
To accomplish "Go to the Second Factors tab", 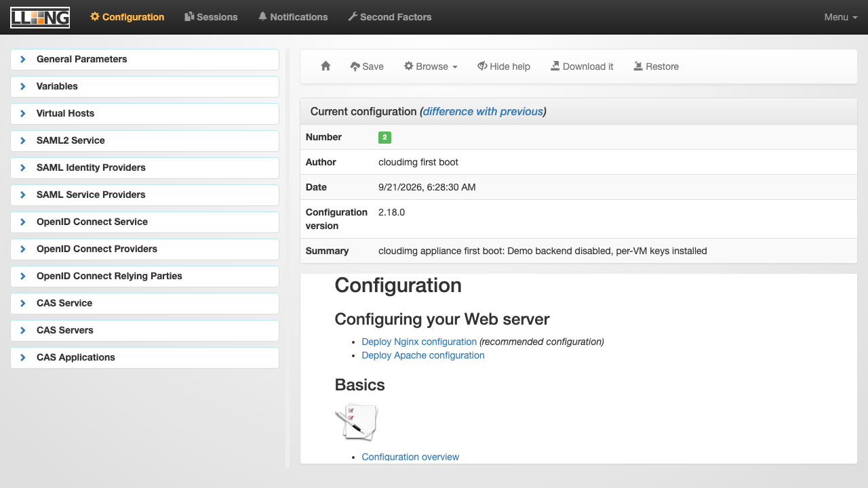I will [x=390, y=17].
